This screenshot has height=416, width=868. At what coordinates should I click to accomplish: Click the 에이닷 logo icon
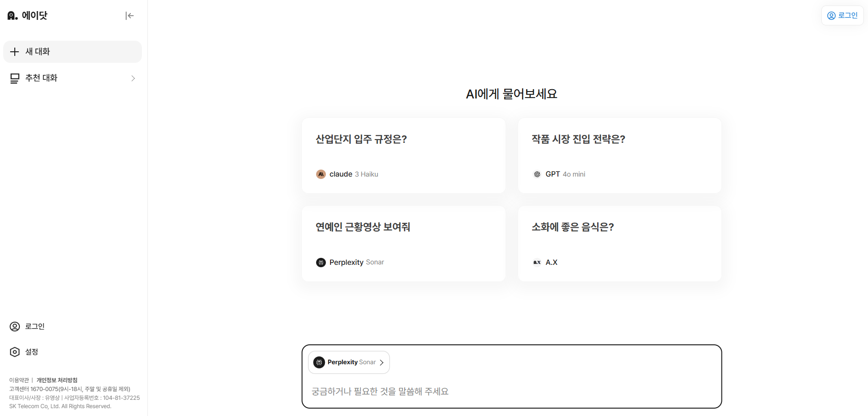coord(12,15)
